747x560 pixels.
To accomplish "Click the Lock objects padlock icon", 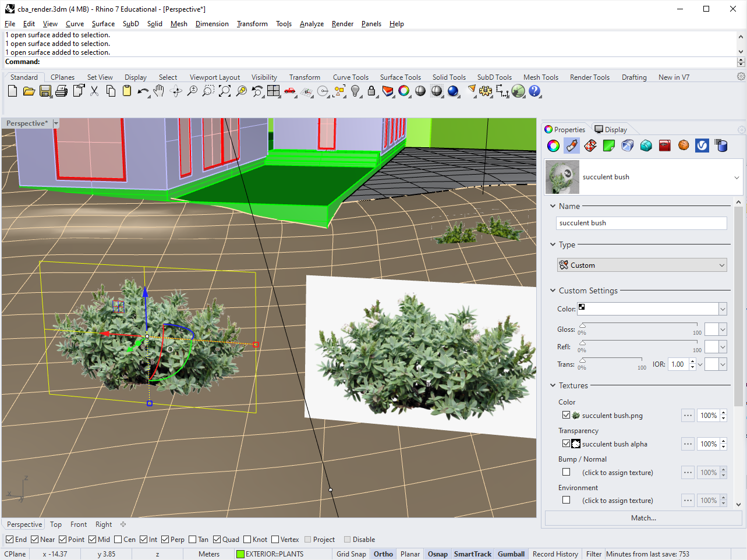I will (x=371, y=91).
